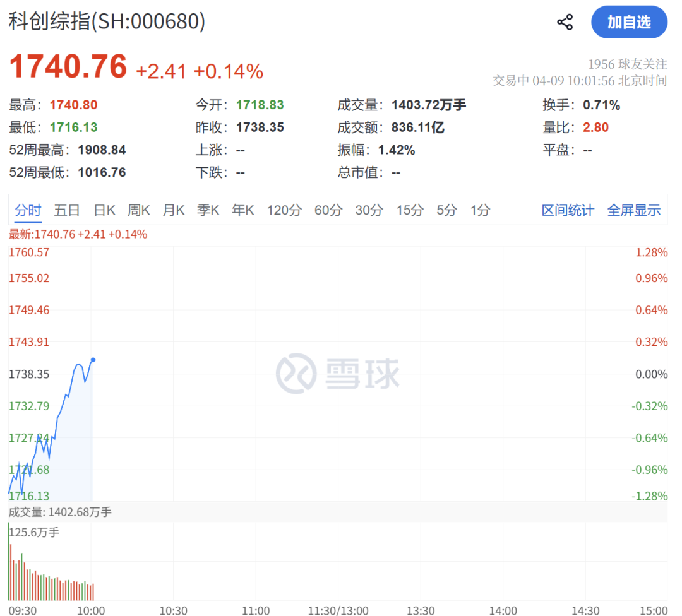Switch to the 年K tab
This screenshot has width=682, height=616.
(x=242, y=210)
